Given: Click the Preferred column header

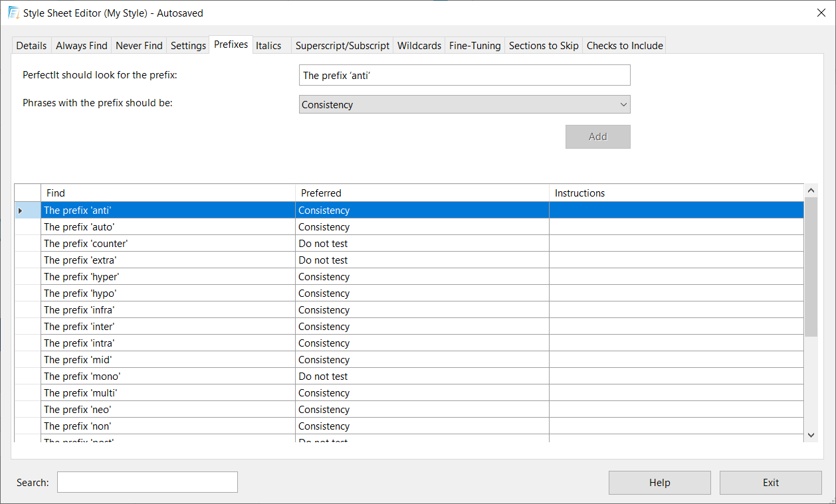Looking at the screenshot, I should [422, 193].
